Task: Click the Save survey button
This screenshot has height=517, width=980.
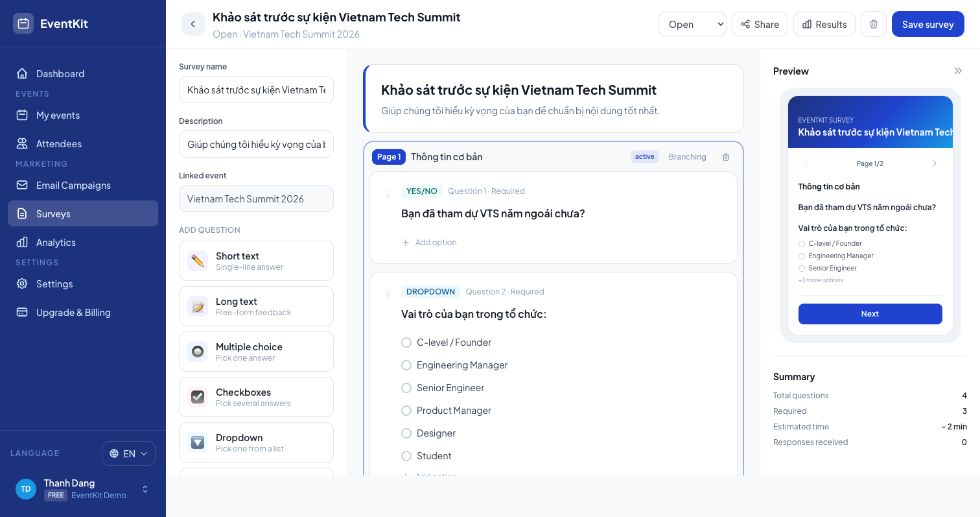Action: [x=928, y=24]
